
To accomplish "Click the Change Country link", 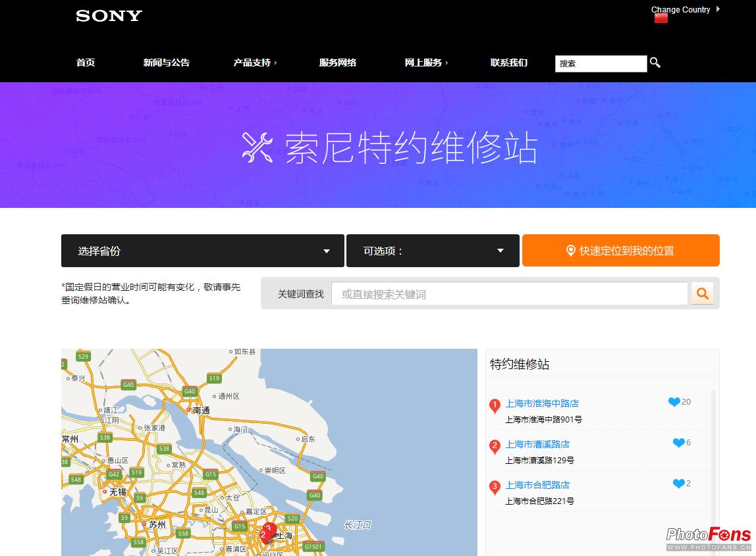I will (x=680, y=9).
